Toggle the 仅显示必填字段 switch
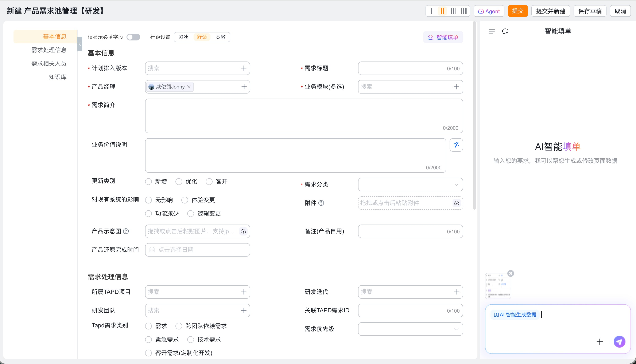The height and width of the screenshot is (364, 636). point(133,37)
